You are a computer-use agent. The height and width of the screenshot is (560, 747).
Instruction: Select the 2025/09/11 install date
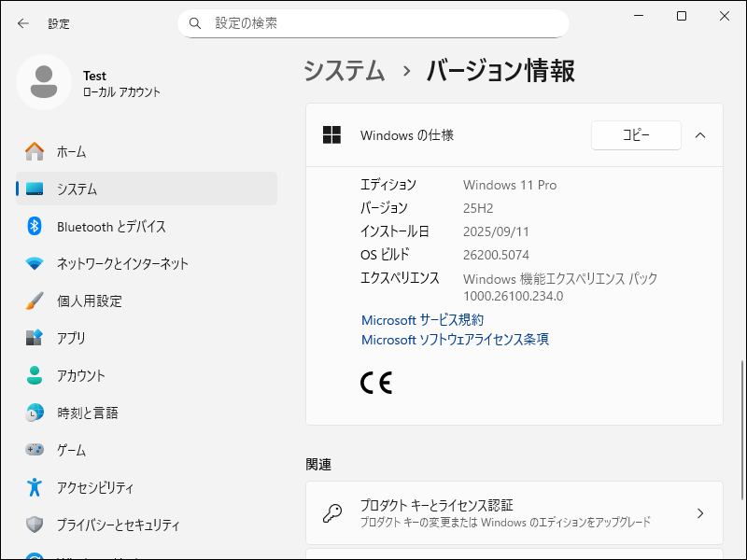click(x=496, y=231)
